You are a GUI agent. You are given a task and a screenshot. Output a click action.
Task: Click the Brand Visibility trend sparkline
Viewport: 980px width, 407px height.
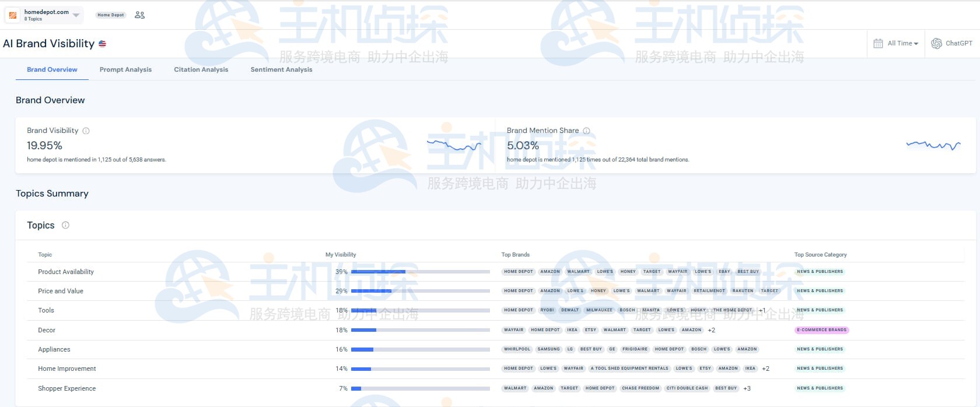454,145
